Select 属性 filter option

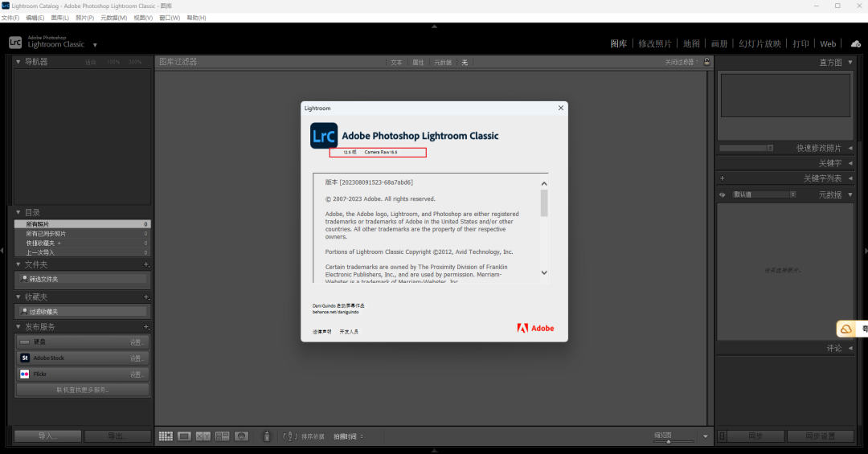418,63
